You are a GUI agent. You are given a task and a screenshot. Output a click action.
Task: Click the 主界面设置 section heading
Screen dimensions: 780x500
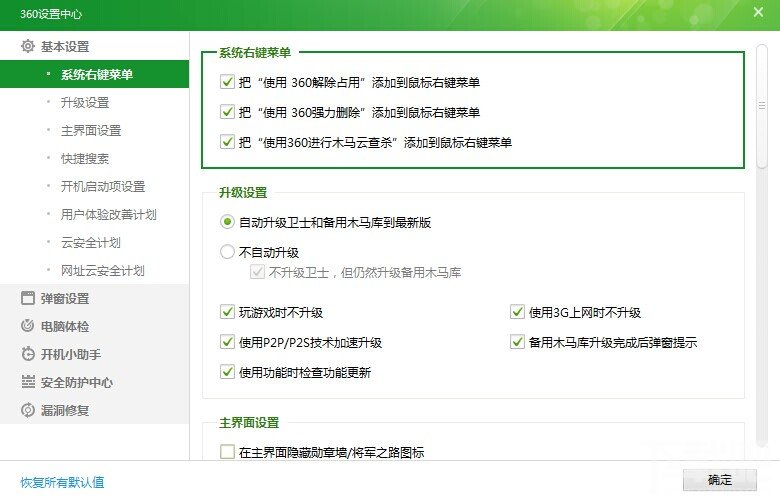pyautogui.click(x=249, y=422)
